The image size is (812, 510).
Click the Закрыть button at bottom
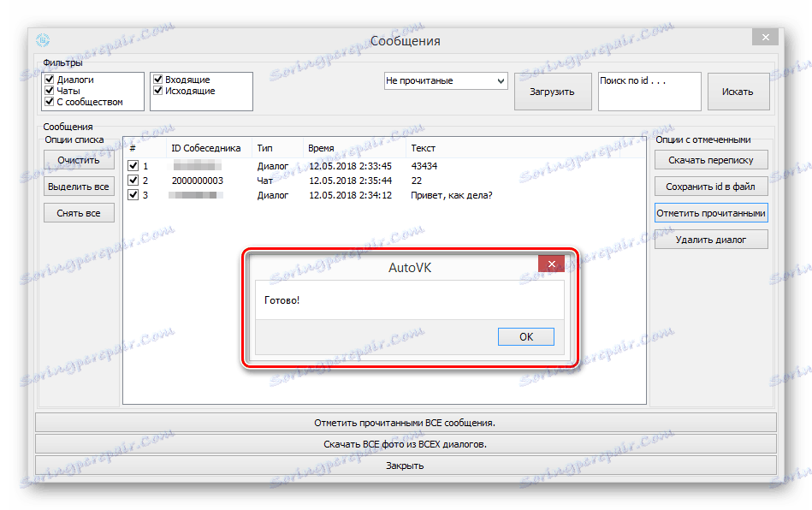[x=406, y=465]
